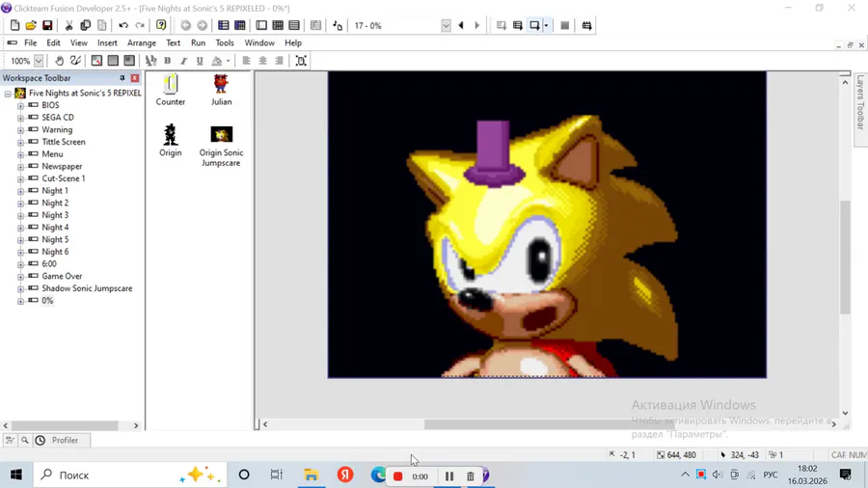Open the Arrange menu

click(x=141, y=42)
